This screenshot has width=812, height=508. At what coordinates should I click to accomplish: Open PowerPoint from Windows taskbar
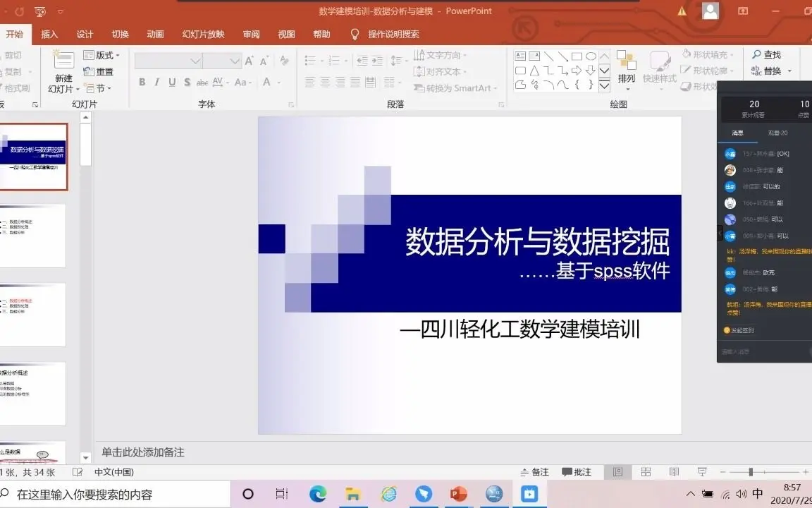click(458, 494)
